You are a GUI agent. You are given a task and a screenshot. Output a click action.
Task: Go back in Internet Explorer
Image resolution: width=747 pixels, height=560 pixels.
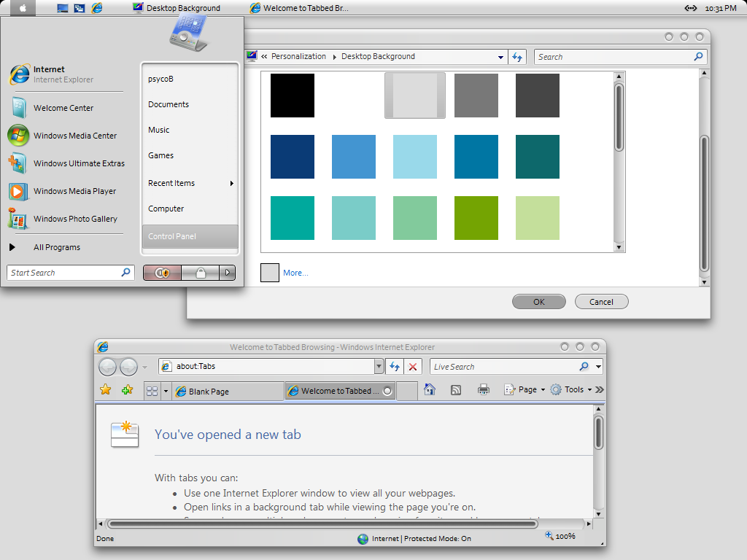[x=108, y=367]
